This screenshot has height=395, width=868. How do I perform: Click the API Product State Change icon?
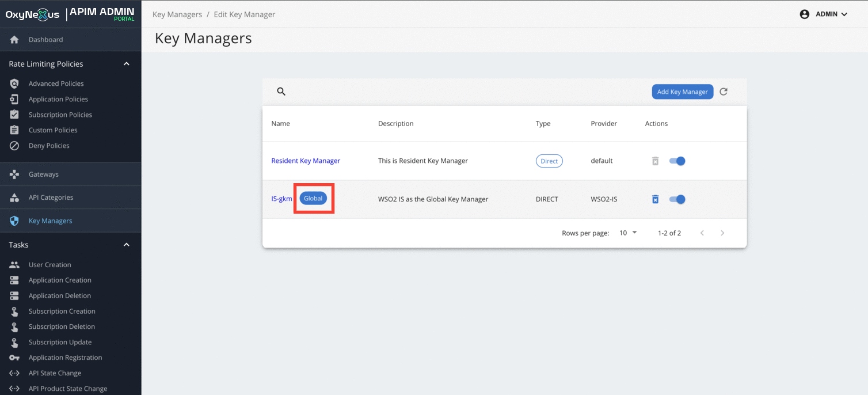(x=14, y=389)
